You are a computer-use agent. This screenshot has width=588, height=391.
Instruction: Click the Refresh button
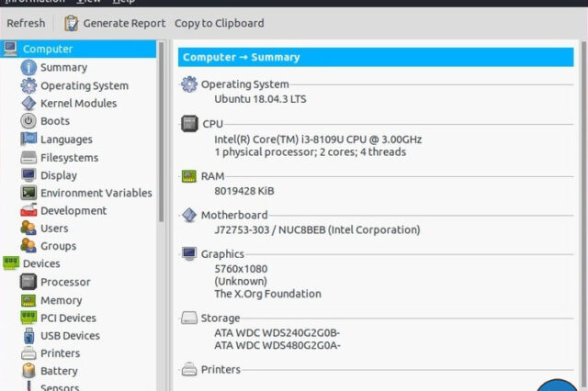(x=26, y=23)
